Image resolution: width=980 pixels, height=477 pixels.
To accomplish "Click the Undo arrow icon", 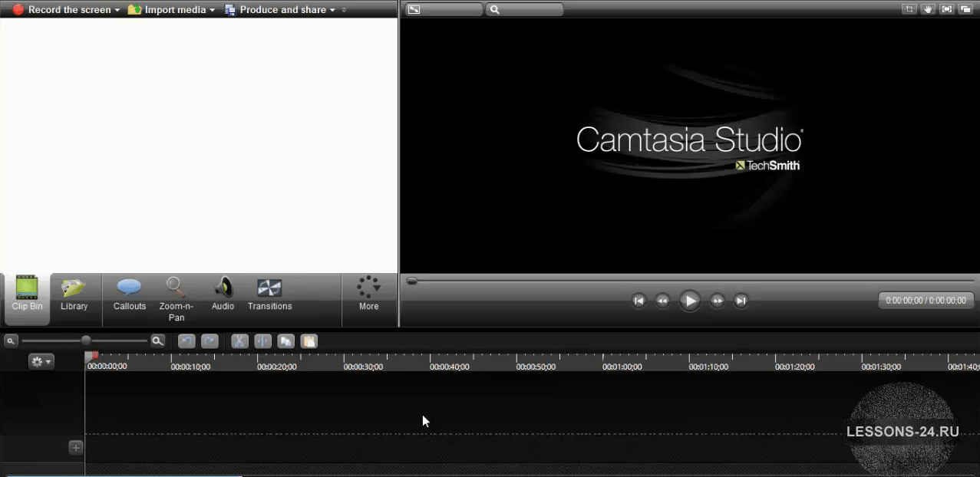I will coord(186,341).
